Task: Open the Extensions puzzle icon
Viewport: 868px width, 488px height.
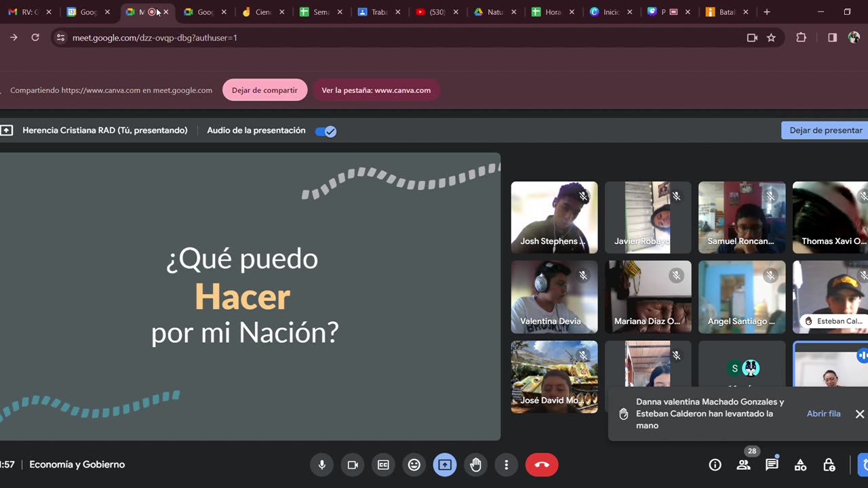Action: (x=801, y=38)
